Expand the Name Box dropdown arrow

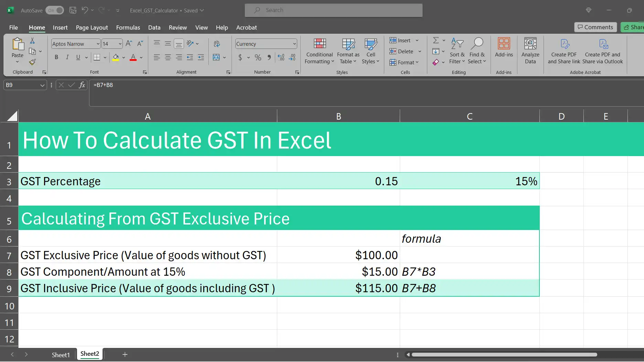(42, 85)
